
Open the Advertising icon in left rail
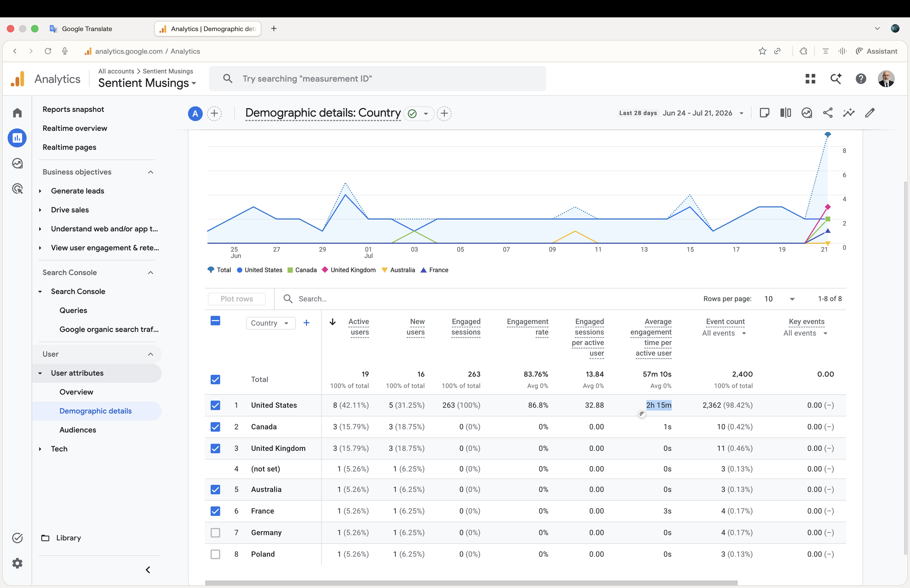(x=17, y=188)
